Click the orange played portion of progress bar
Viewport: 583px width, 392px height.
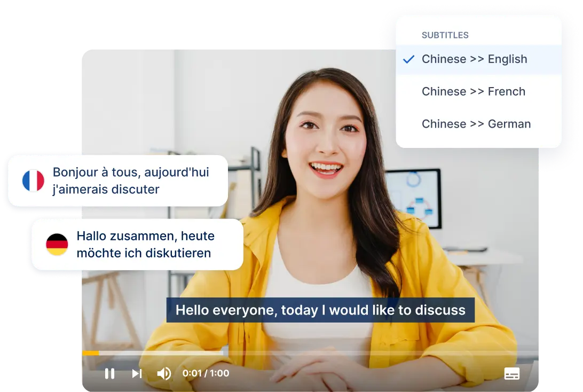pos(90,353)
